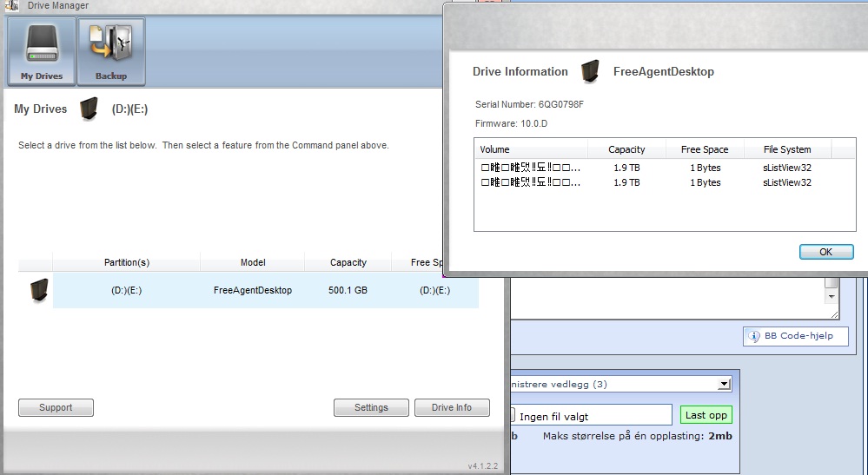The height and width of the screenshot is (475, 868).
Task: Click the 500.1 GB capacity cell
Action: 348,290
